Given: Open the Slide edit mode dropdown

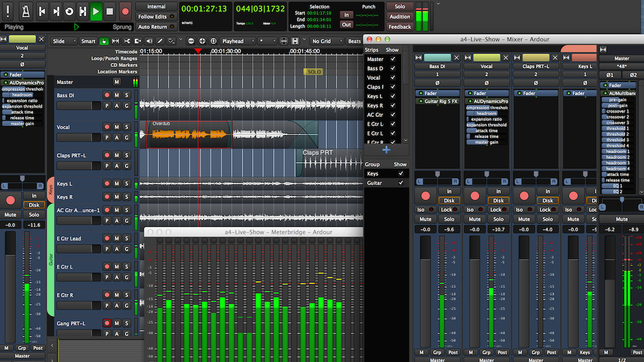Looking at the screenshot, I should tap(63, 40).
